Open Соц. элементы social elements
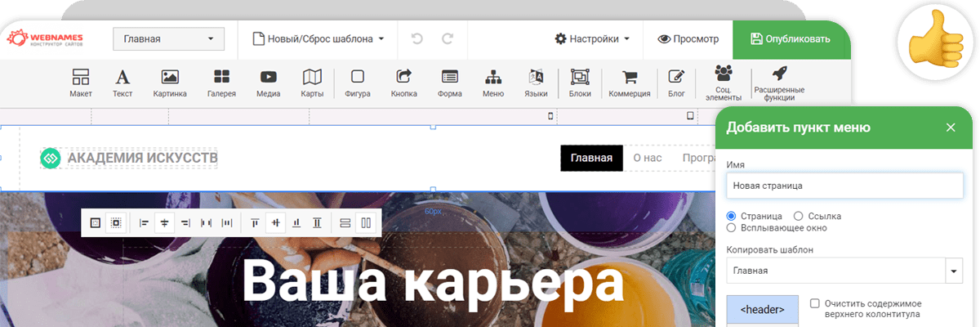Screen dimensions: 980x327 pyautogui.click(x=723, y=83)
